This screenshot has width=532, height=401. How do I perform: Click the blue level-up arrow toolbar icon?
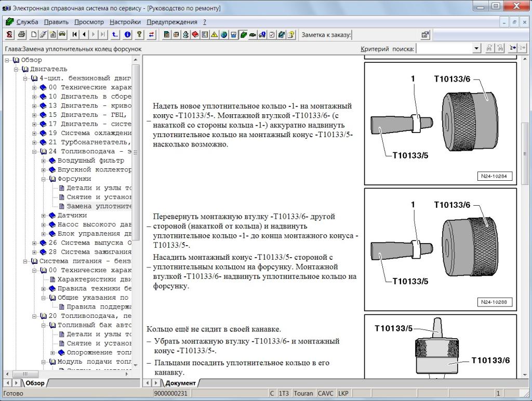[x=115, y=35]
